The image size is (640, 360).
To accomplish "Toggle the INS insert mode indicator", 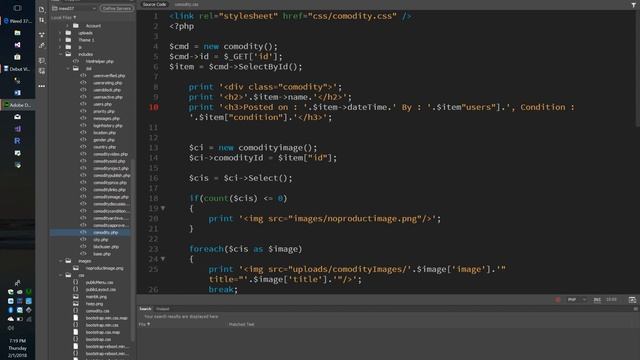I will [x=597, y=300].
